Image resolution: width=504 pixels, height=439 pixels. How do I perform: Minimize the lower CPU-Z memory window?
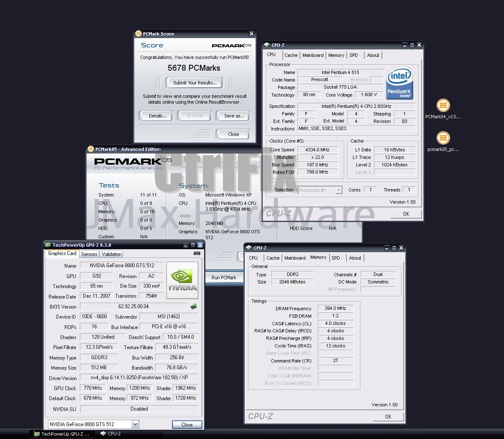click(387, 248)
